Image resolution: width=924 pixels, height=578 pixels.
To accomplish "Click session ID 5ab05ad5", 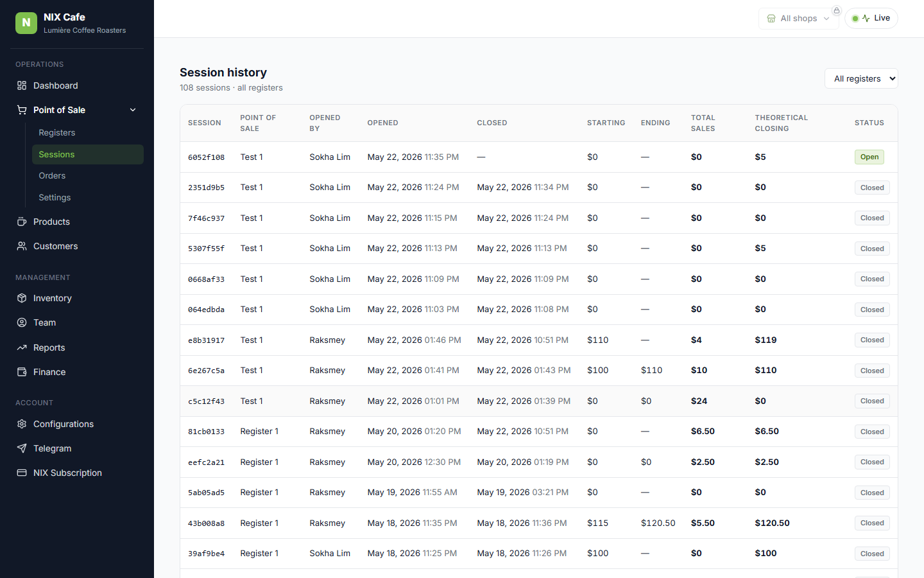I will [x=206, y=493].
